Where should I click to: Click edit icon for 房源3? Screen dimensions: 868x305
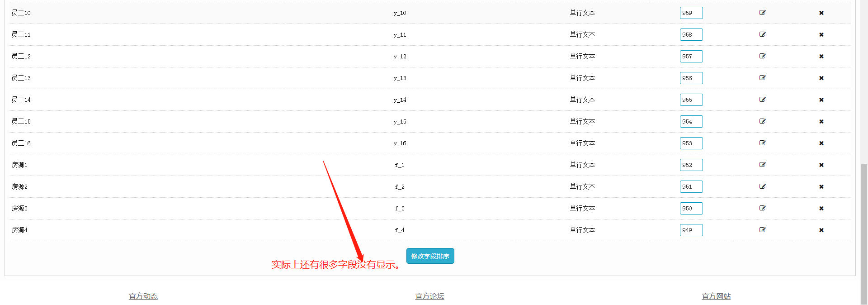coord(762,208)
